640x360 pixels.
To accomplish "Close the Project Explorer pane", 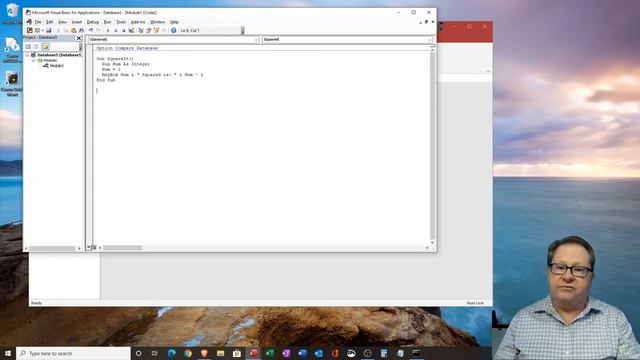I will point(79,38).
